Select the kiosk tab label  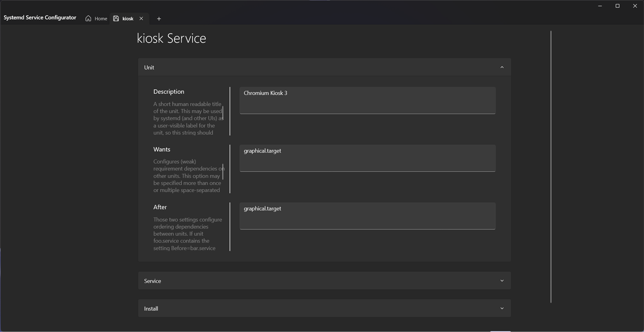pos(128,19)
